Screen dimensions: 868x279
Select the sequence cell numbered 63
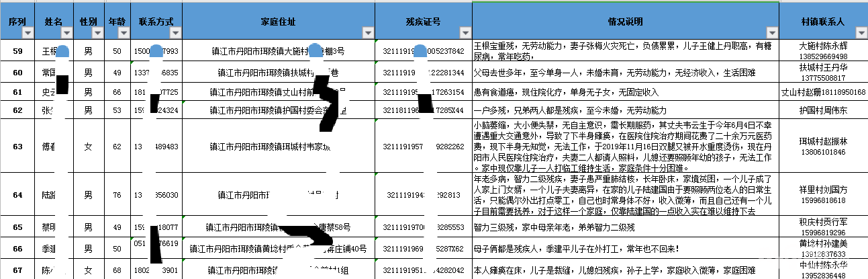(17, 146)
